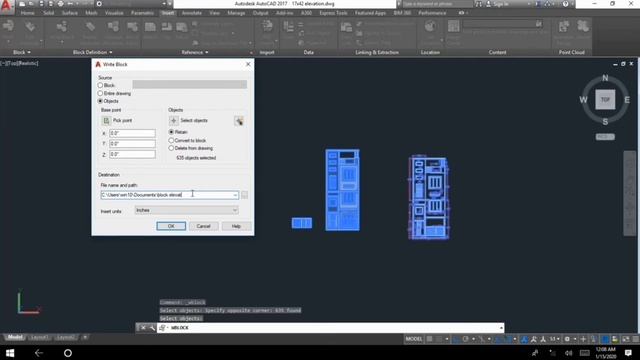Cancel the Write Block dialog
This screenshot has width=640, height=360.
tap(203, 226)
